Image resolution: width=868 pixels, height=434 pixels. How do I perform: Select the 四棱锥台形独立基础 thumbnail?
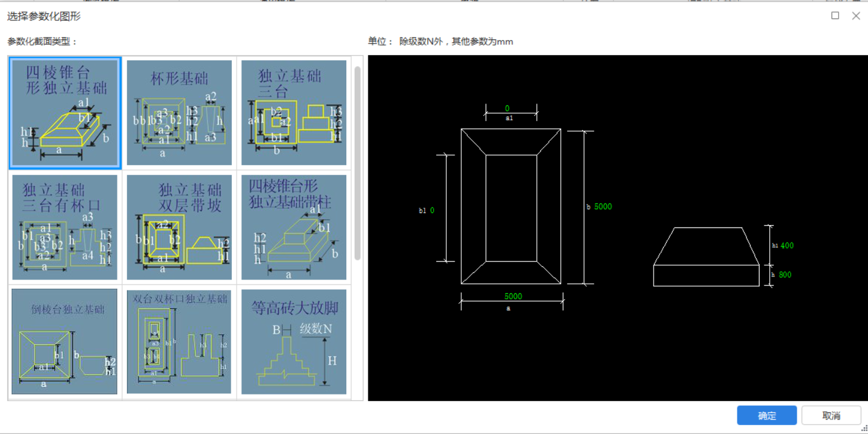coord(65,113)
